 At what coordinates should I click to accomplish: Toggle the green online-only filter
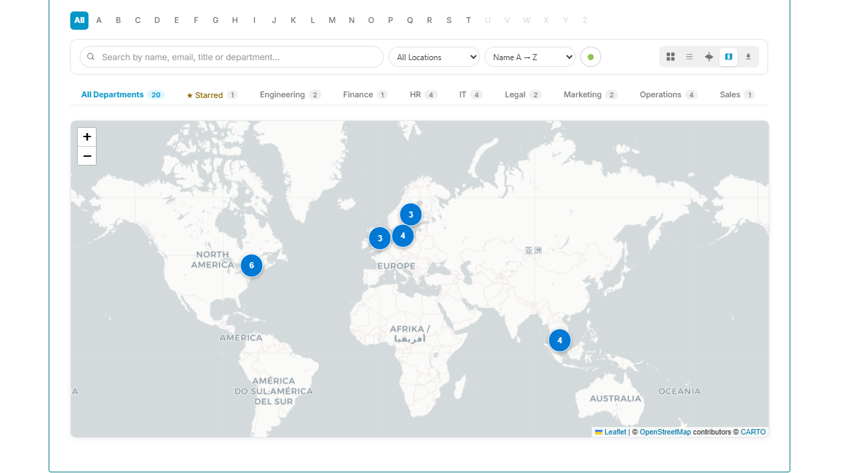pos(590,57)
